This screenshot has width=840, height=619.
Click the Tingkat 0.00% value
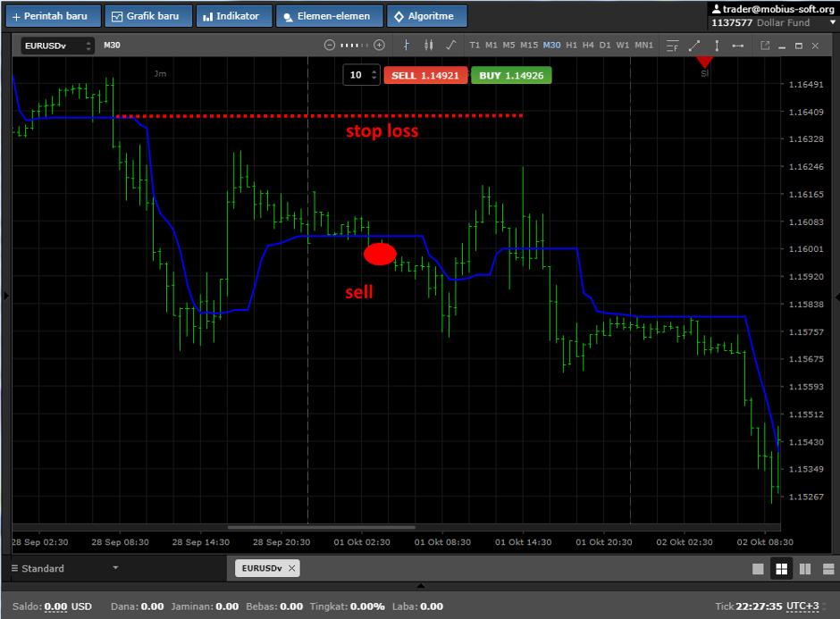367,606
